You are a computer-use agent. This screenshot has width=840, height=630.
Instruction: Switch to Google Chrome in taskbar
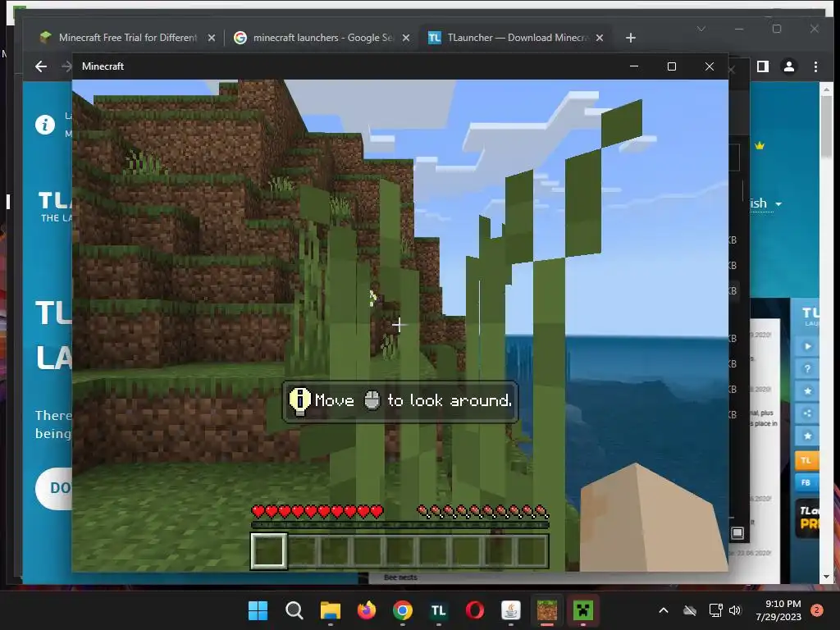click(x=402, y=610)
